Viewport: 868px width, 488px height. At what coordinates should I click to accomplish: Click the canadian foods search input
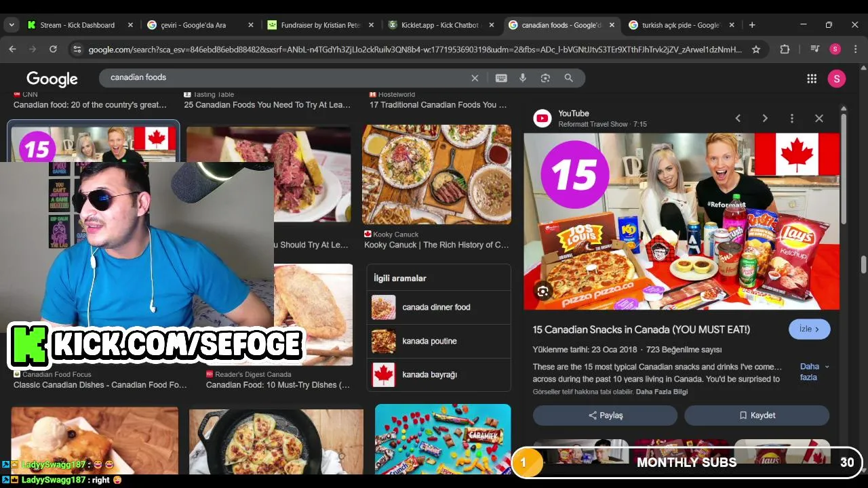point(285,78)
